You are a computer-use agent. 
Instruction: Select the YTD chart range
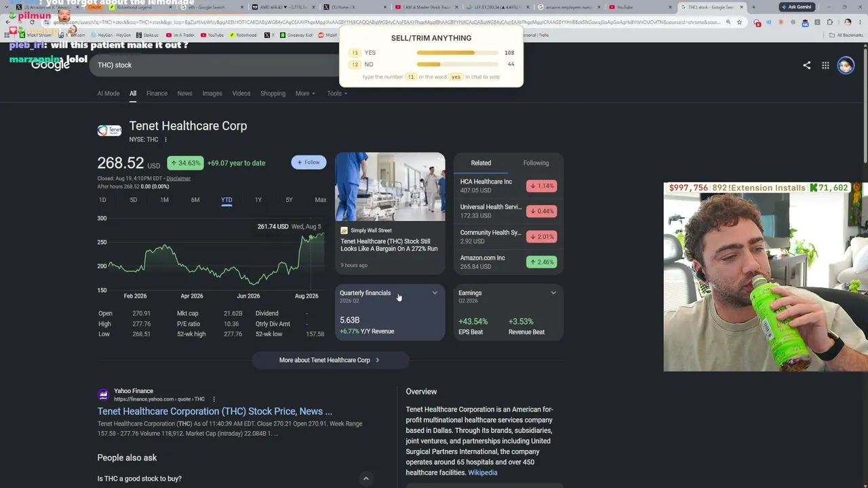click(x=226, y=200)
